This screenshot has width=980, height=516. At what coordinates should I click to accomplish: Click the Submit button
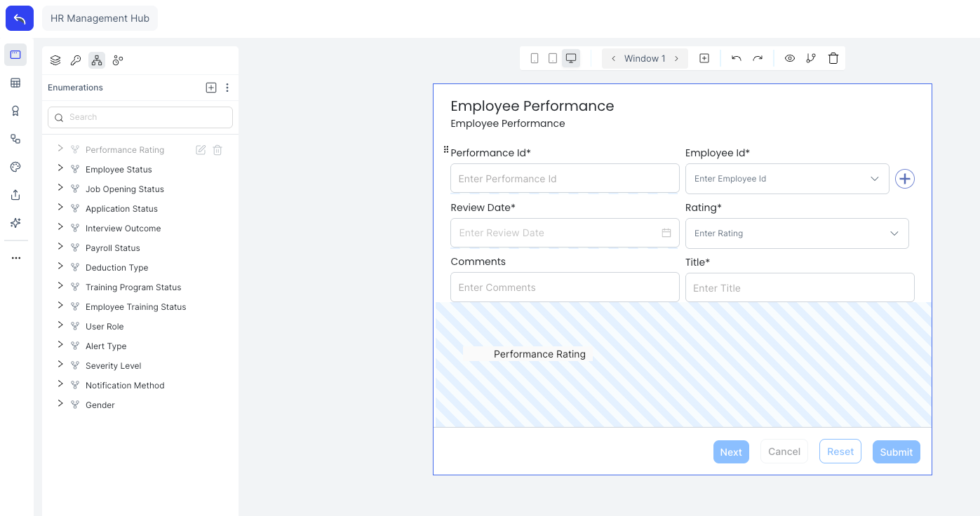click(x=896, y=452)
